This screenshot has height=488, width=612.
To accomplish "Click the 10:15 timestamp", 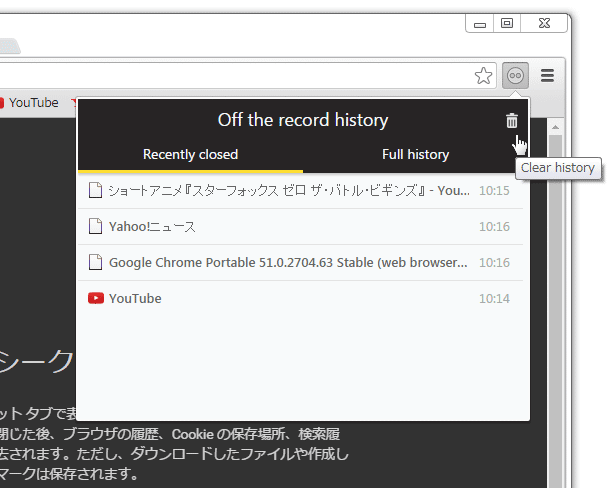I will click(x=494, y=191).
